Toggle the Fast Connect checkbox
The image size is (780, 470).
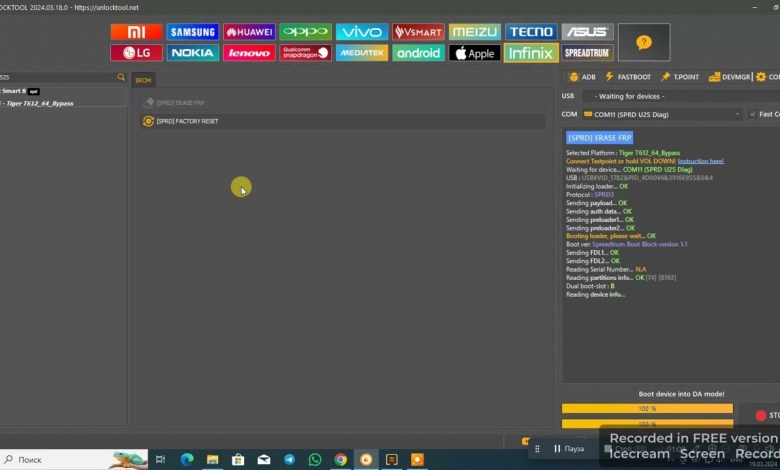pos(753,114)
